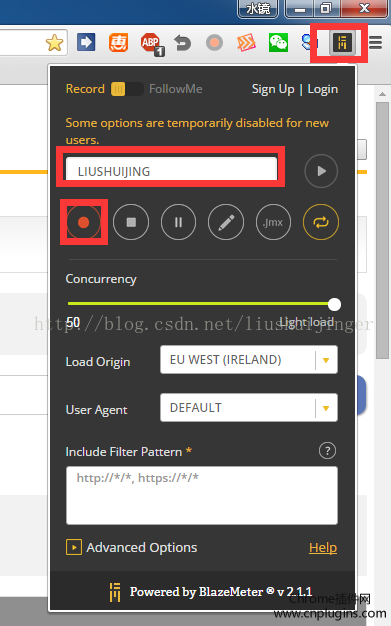Stop recording with the square stop button
391x626 pixels.
pos(131,222)
